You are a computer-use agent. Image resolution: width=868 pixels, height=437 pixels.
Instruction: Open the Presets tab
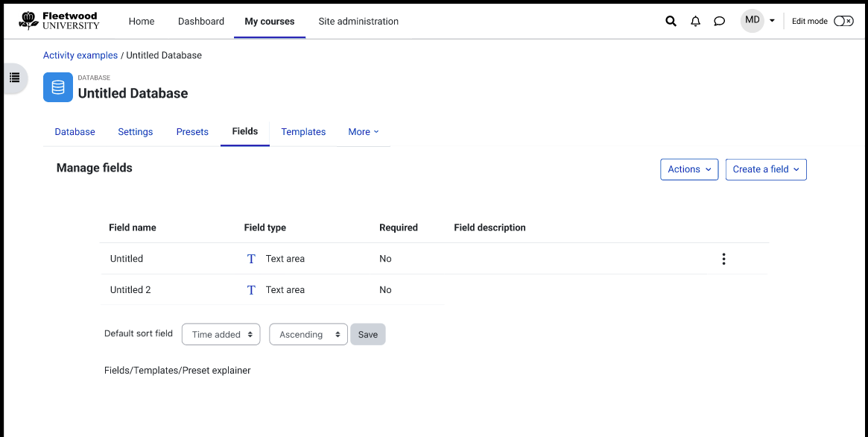(x=192, y=132)
